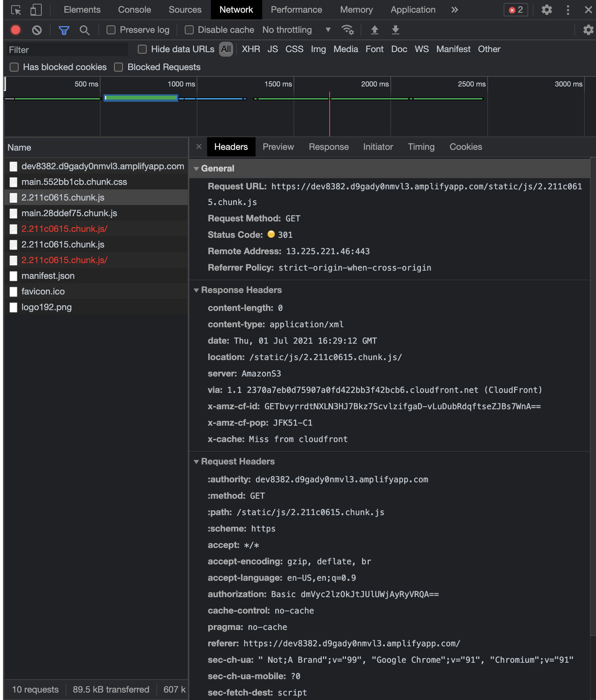
Task: Filter requests by Manifest
Action: 453,49
